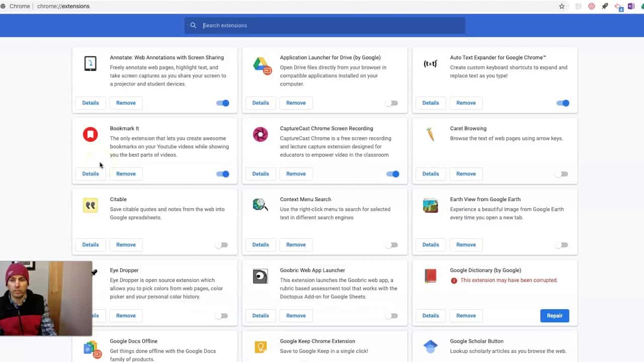
Task: Click the Caret Browsing carrot icon
Action: point(430,134)
